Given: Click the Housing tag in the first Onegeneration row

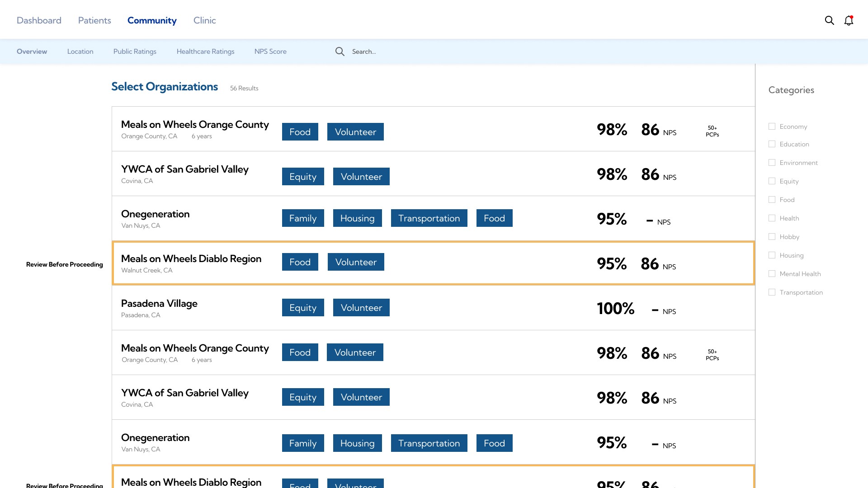Looking at the screenshot, I should pos(358,218).
